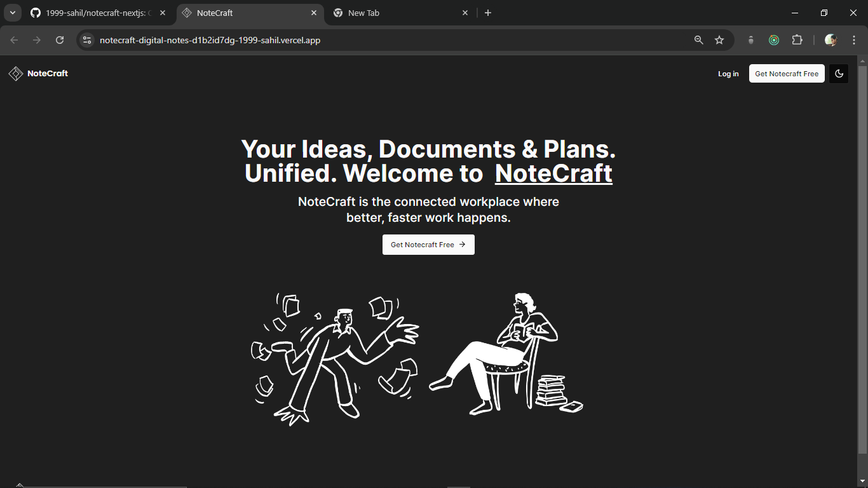Open the zoom magnifier in address bar
Viewport: 868px width, 488px height.
pyautogui.click(x=699, y=40)
